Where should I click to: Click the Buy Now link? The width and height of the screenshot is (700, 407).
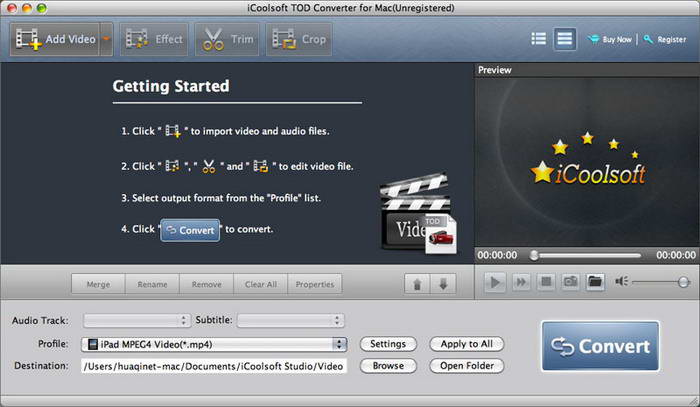[609, 39]
